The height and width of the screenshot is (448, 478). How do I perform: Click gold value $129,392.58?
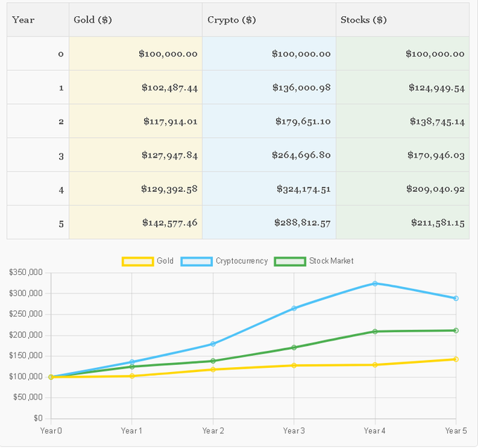click(x=169, y=189)
